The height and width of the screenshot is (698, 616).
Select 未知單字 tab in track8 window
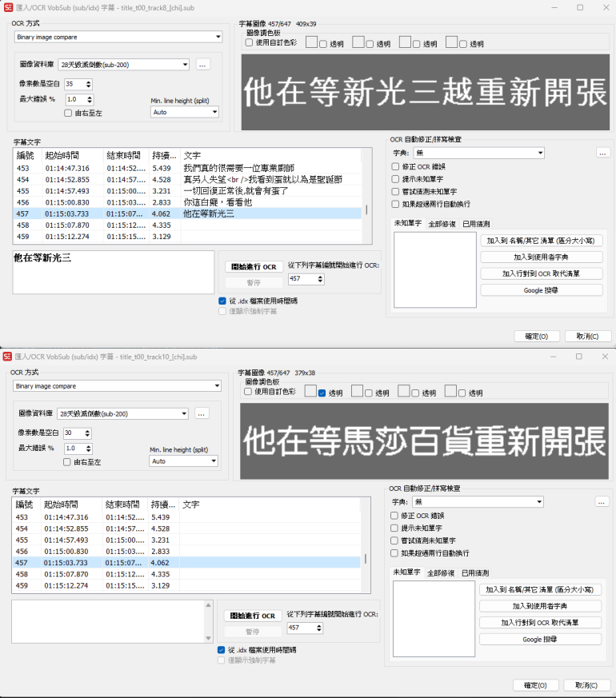[407, 223]
